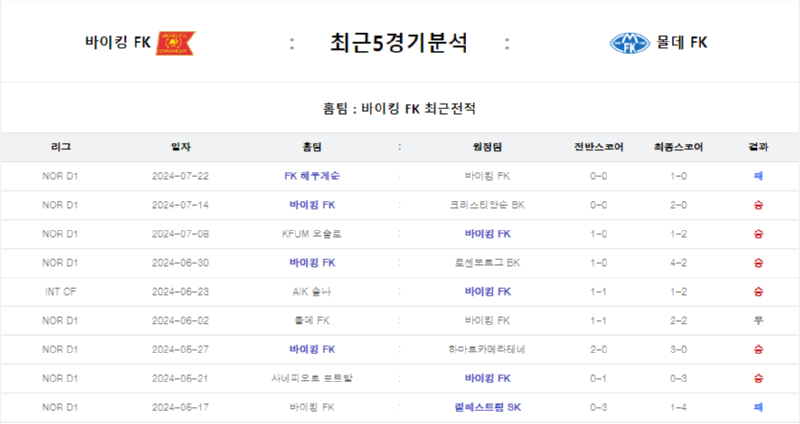Viewport: 800px width, 424px height.
Task: Click the 전반스코어 column header
Action: [598, 147]
